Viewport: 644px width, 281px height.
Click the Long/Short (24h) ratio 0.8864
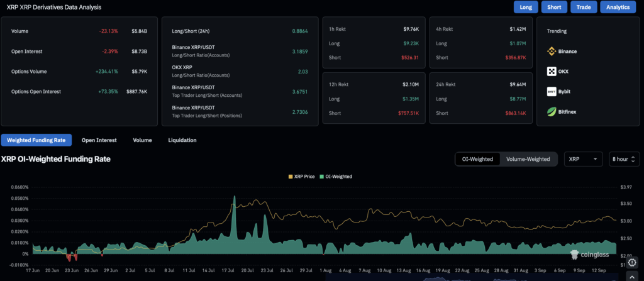[300, 31]
